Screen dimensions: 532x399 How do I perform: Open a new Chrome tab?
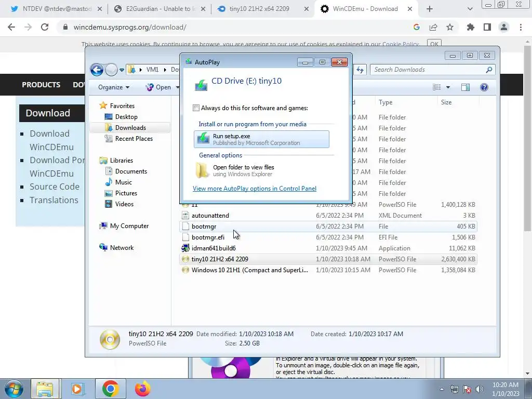[430, 9]
